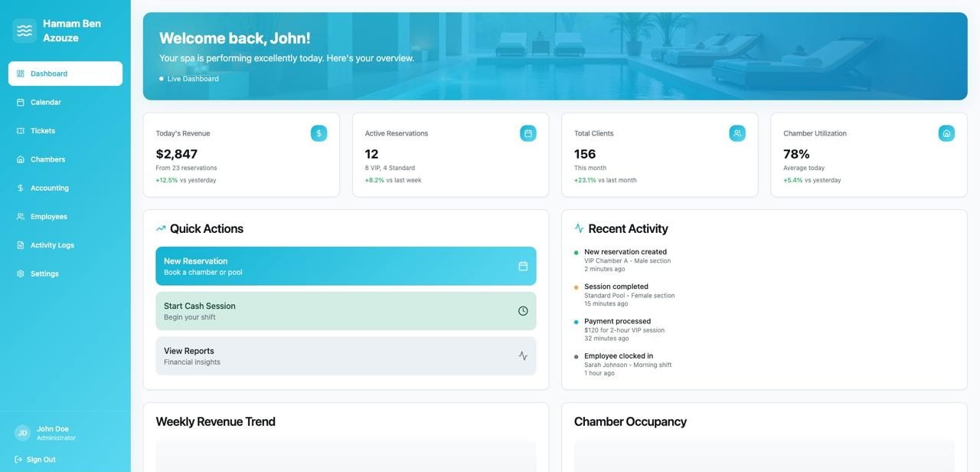Click the Settings gear icon in sidebar
Viewport: 980px width, 472px height.
[x=21, y=274]
